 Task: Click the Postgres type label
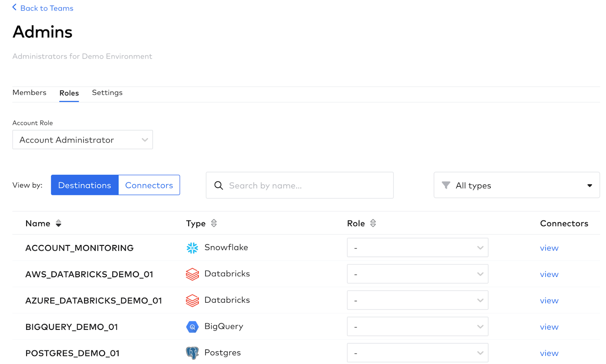[223, 353]
